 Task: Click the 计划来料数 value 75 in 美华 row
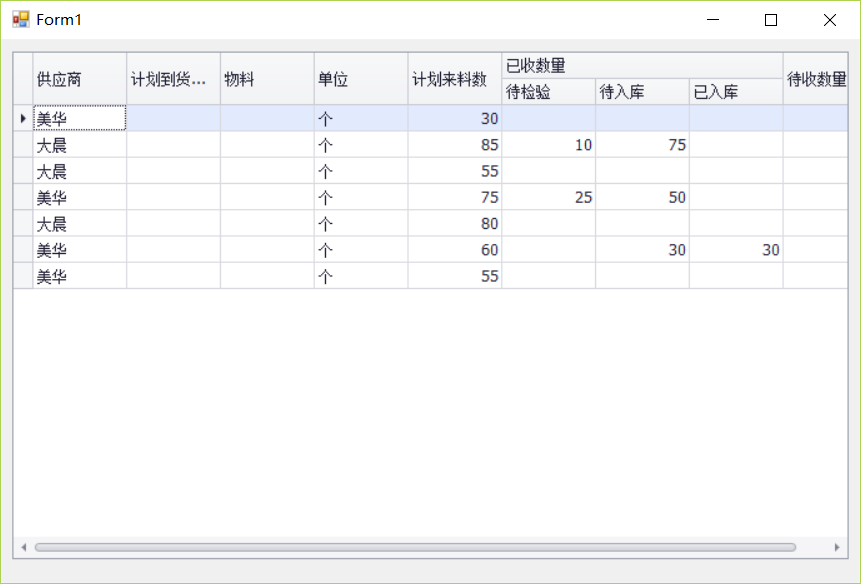(x=455, y=197)
